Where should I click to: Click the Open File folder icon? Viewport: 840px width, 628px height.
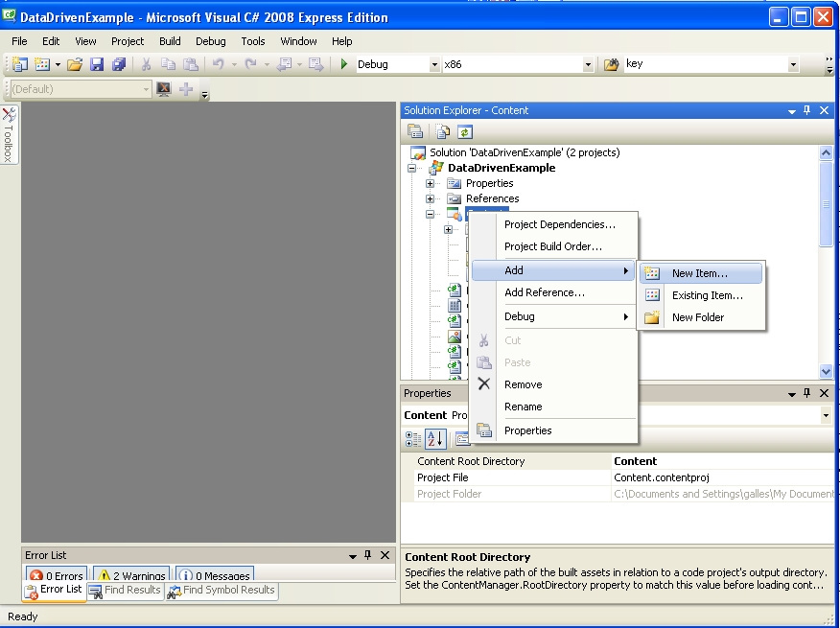(75, 64)
